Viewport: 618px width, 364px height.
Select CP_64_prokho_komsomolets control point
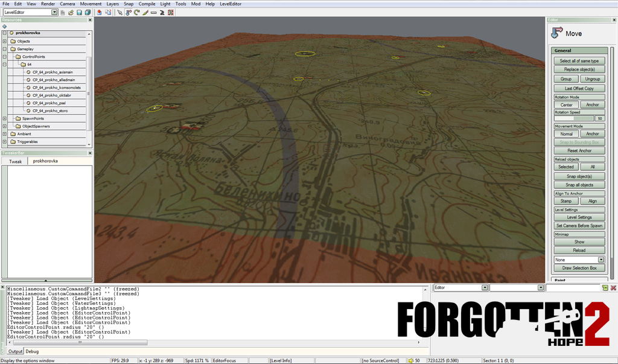[56, 88]
